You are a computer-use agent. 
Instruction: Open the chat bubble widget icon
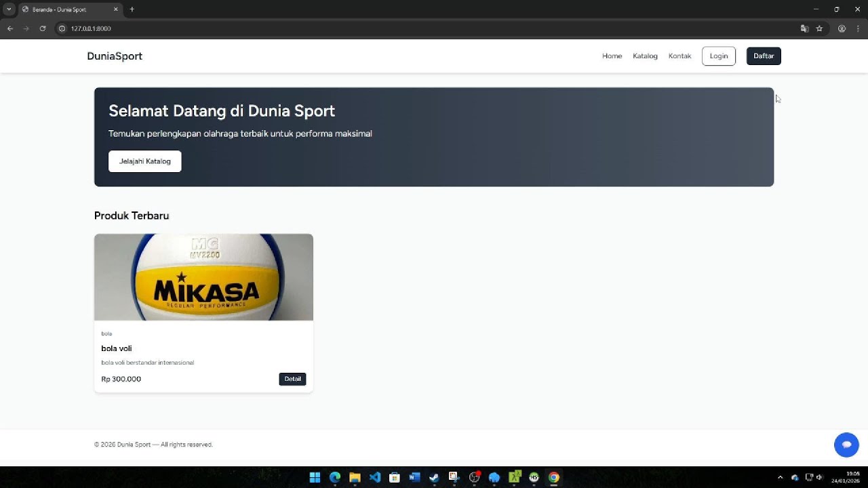coord(846,445)
